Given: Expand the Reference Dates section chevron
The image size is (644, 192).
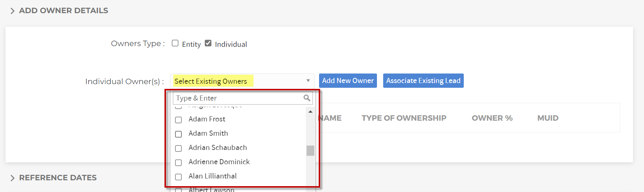Looking at the screenshot, I should [12, 178].
